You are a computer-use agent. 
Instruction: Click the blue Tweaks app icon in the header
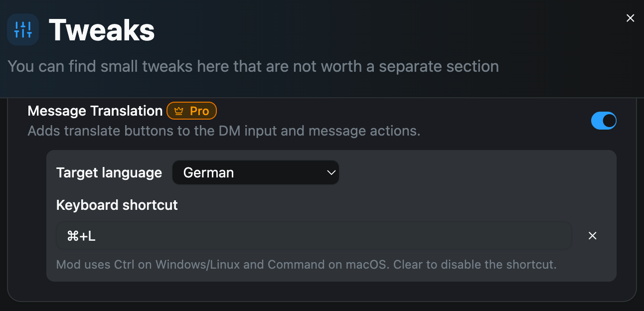point(22,29)
